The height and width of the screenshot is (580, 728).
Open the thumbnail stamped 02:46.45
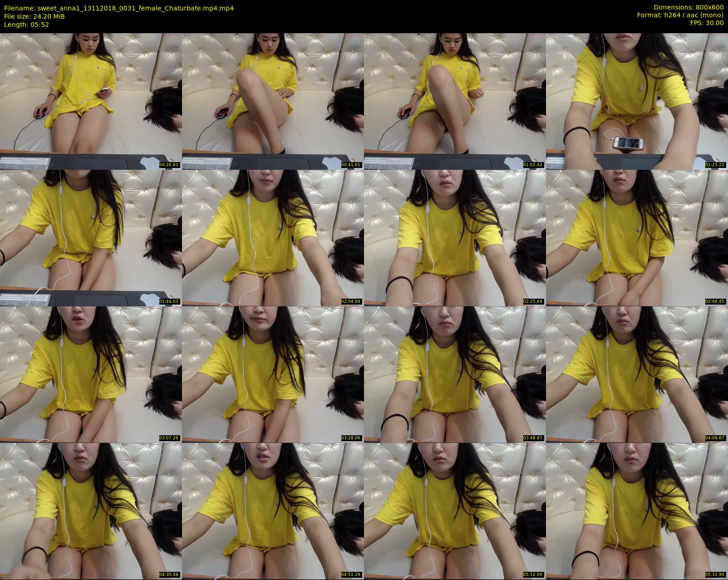pyautogui.click(x=637, y=238)
